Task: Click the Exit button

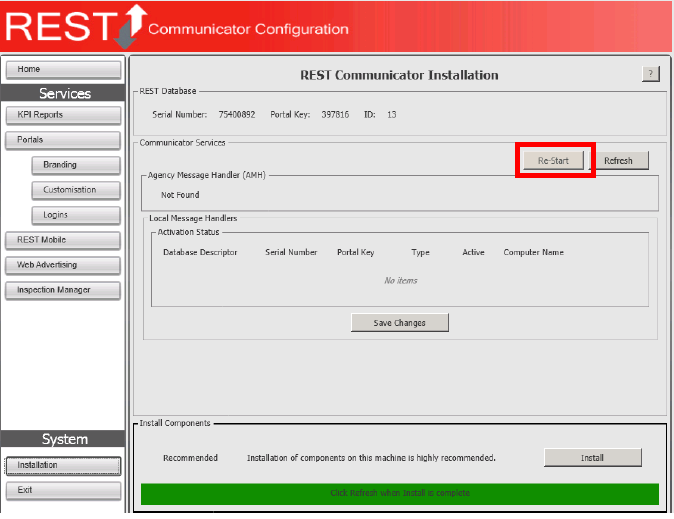Action: pyautogui.click(x=63, y=490)
